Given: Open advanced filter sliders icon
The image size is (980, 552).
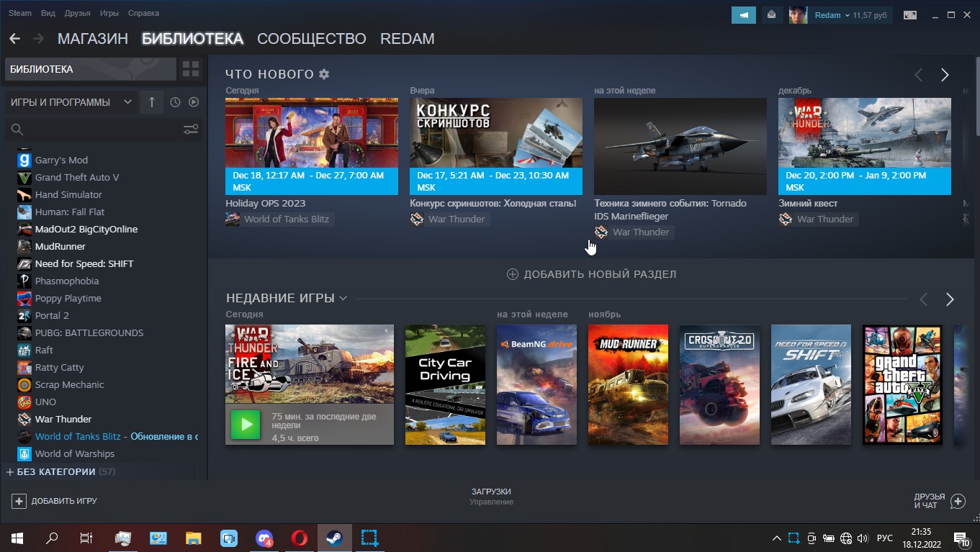Looking at the screenshot, I should pyautogui.click(x=191, y=130).
